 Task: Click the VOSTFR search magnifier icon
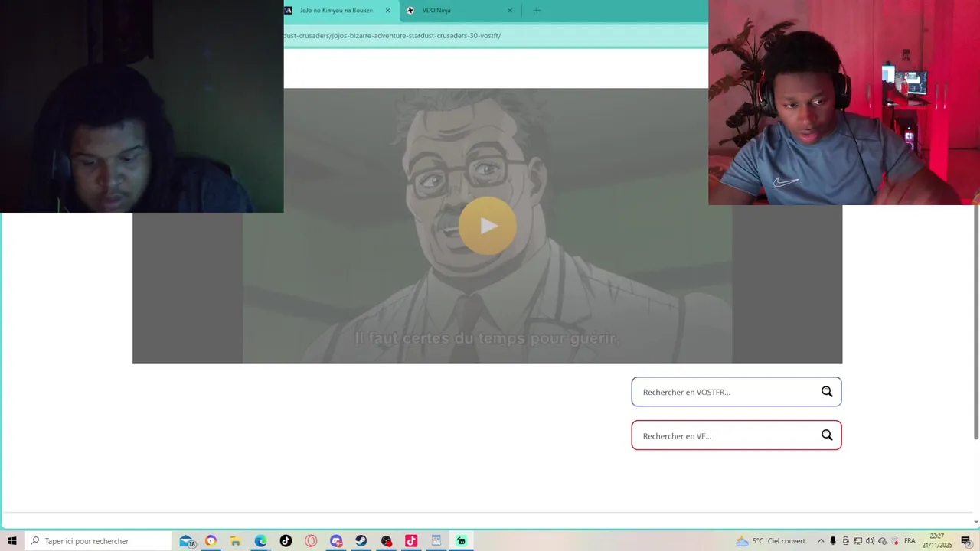827,392
